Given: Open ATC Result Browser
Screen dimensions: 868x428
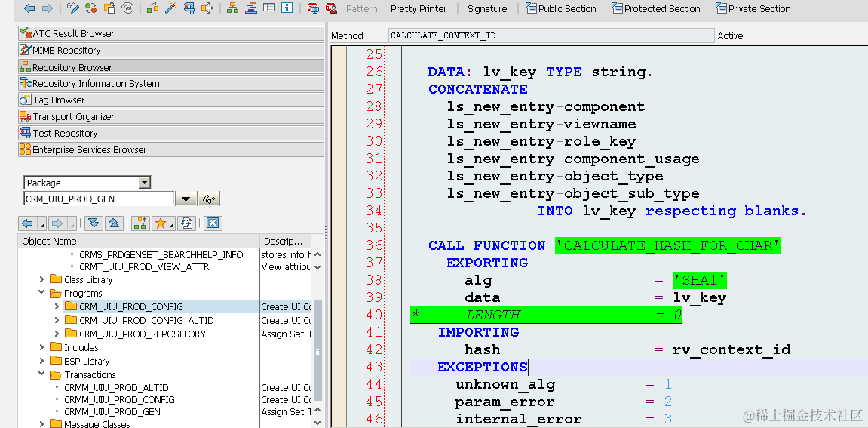Looking at the screenshot, I should (170, 33).
